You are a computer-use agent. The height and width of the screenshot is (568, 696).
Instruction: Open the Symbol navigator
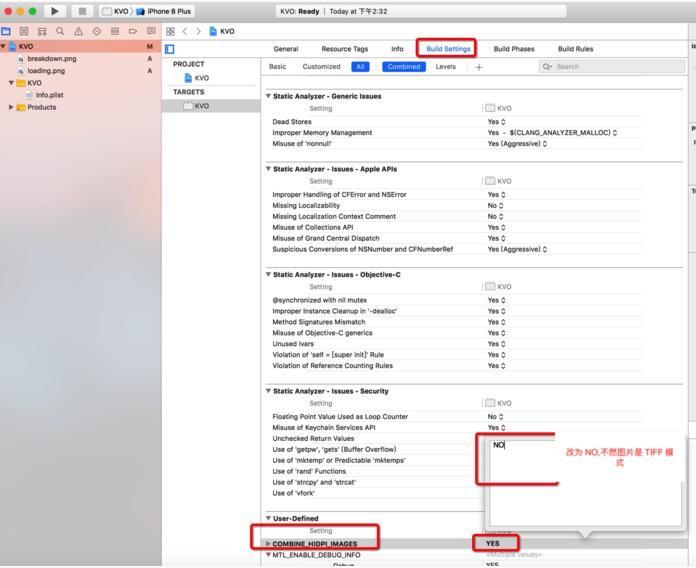pyautogui.click(x=42, y=31)
